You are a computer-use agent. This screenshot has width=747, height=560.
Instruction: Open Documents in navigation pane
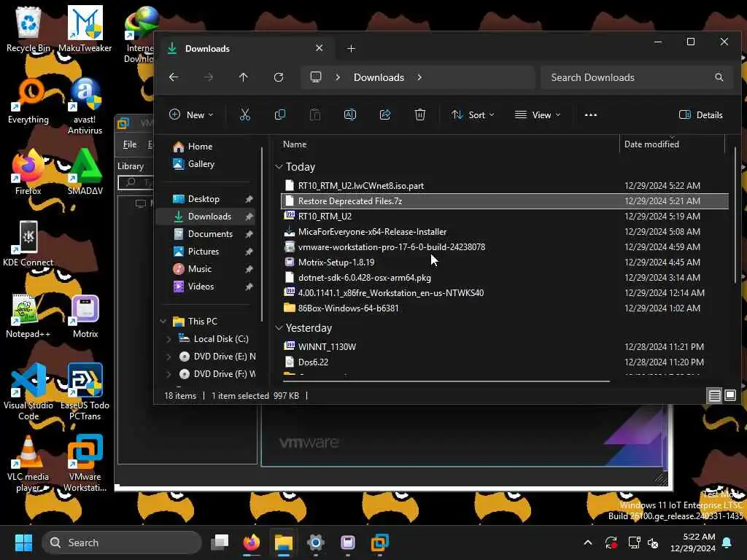point(209,234)
